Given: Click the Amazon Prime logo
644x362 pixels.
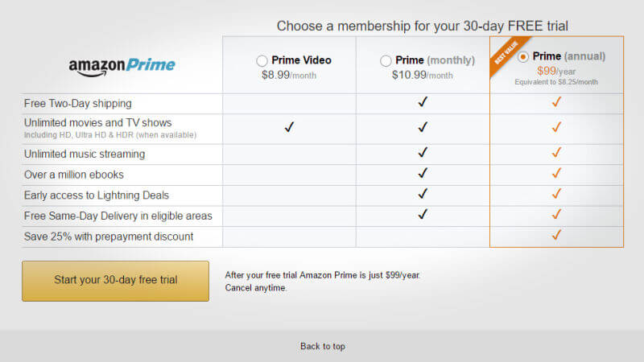Looking at the screenshot, I should (122, 66).
